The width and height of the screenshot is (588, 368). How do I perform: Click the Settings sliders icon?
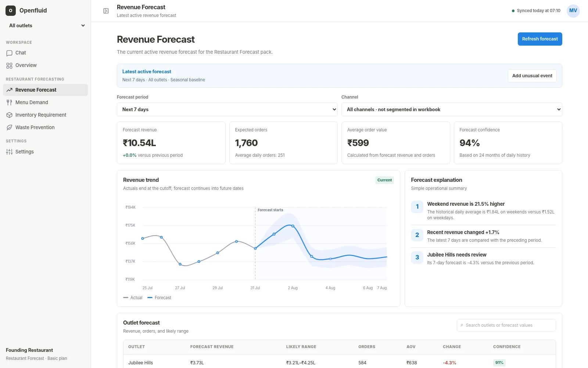tap(10, 152)
